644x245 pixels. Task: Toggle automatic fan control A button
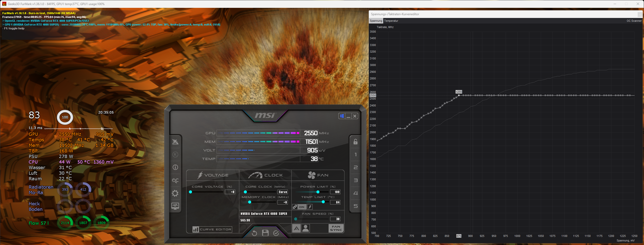tap(296, 228)
